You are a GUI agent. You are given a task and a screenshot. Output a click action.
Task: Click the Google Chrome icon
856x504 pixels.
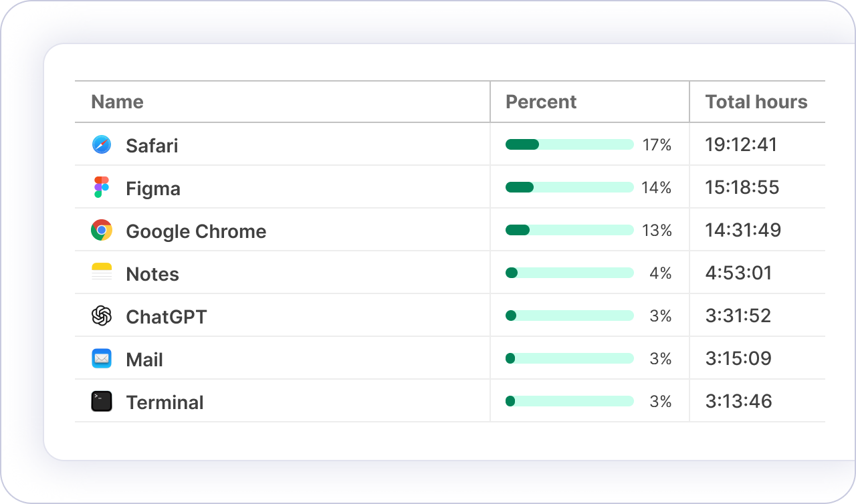[x=102, y=231]
